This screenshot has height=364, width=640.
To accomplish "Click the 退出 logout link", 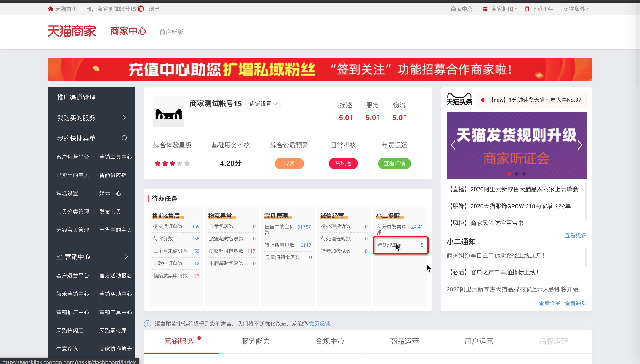I will point(154,9).
